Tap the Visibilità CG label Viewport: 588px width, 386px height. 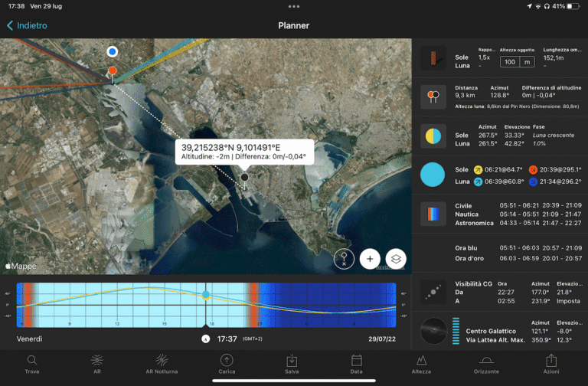pyautogui.click(x=474, y=284)
